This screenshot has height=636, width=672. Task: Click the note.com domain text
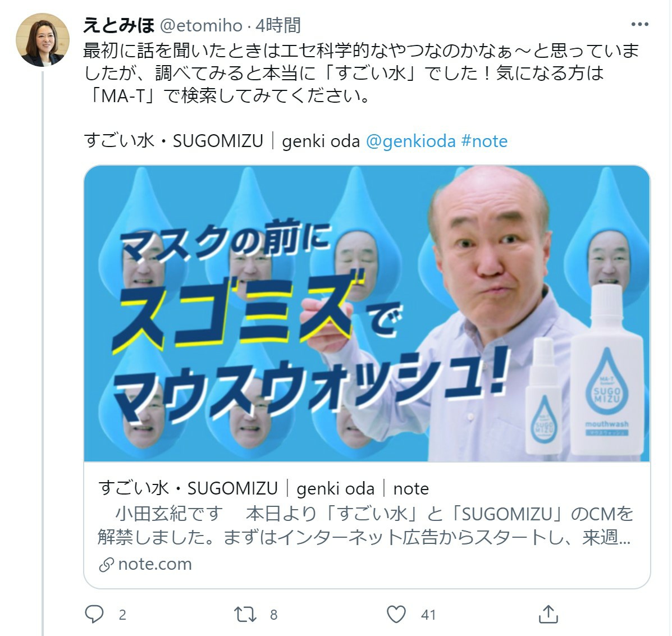[155, 564]
